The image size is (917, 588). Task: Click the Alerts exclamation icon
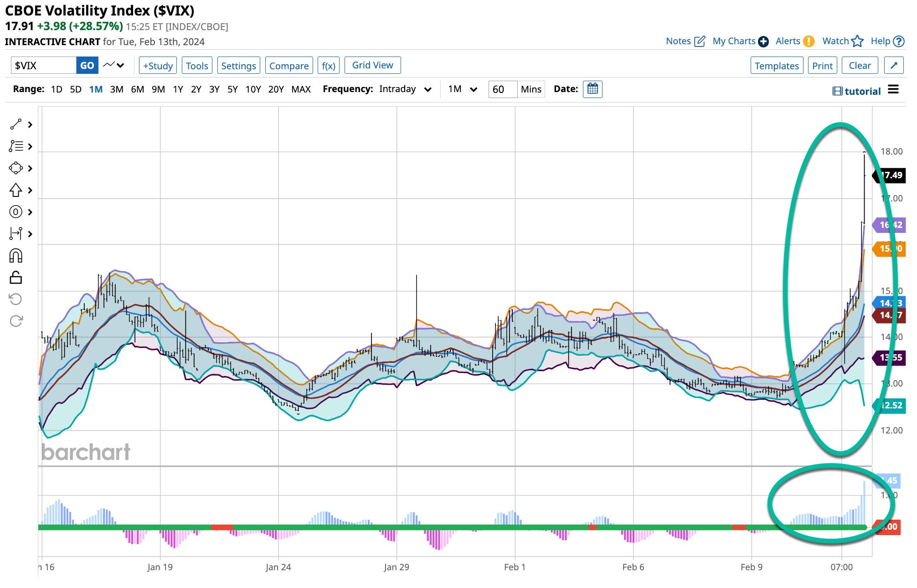(809, 41)
